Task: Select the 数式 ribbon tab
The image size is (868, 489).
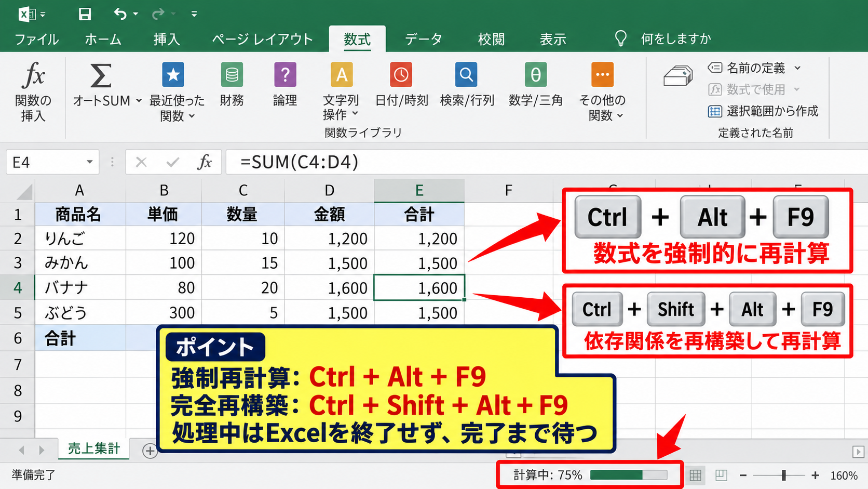Action: point(357,39)
